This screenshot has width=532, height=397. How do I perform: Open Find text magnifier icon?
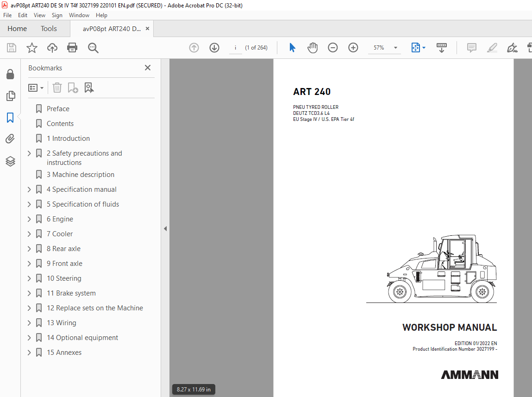[x=93, y=48]
